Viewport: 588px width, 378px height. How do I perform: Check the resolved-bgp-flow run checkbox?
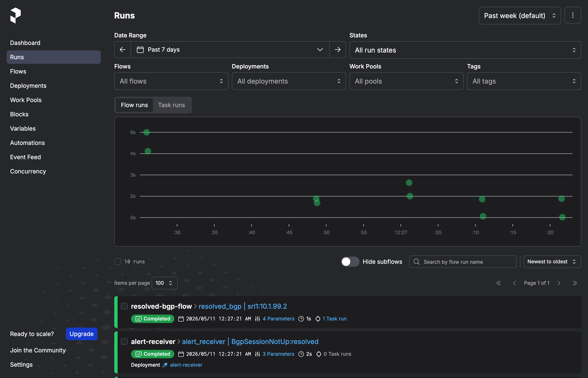[x=124, y=306]
